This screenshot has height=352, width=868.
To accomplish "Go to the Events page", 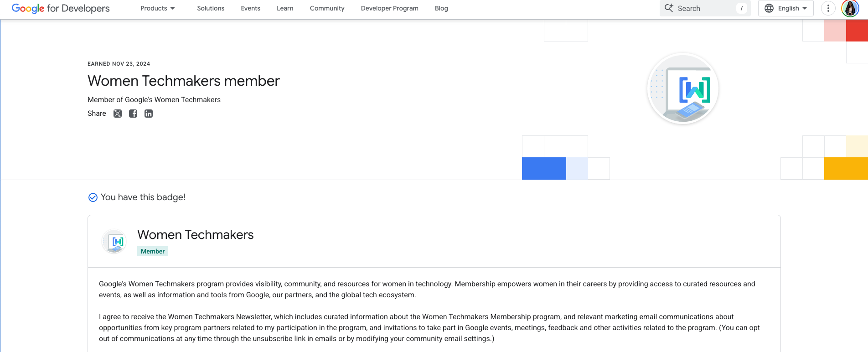I will coord(251,8).
